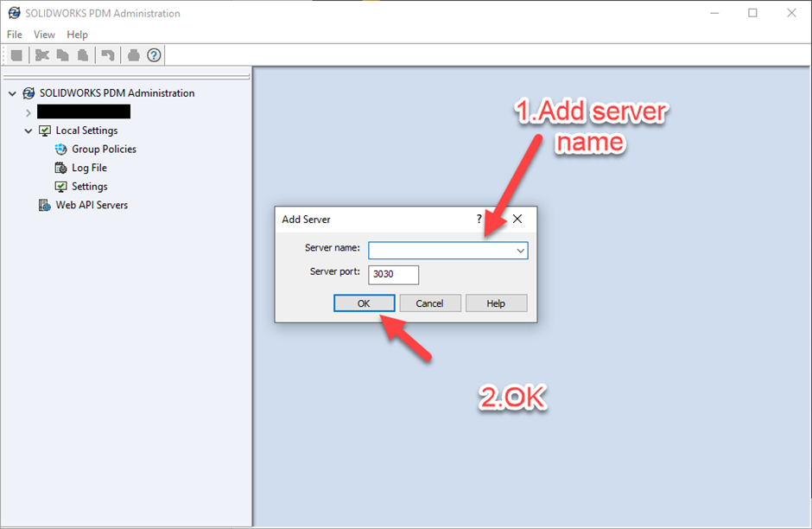Click the Stop toolbar icon
812x529 pixels.
[x=16, y=55]
